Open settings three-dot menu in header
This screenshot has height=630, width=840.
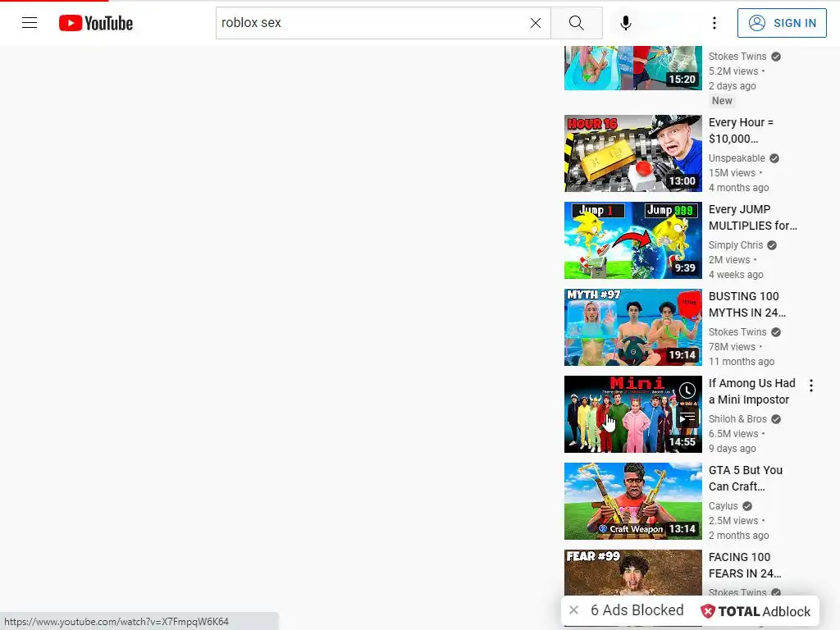click(x=714, y=23)
